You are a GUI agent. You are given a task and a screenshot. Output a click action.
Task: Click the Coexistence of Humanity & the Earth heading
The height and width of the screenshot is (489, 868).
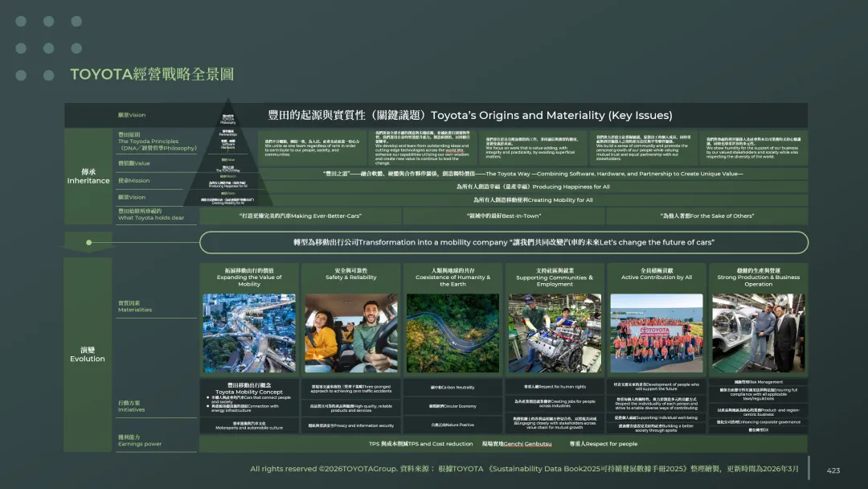(x=452, y=277)
